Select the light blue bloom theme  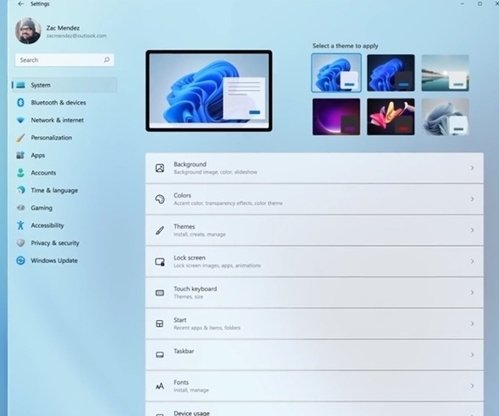[x=336, y=73]
